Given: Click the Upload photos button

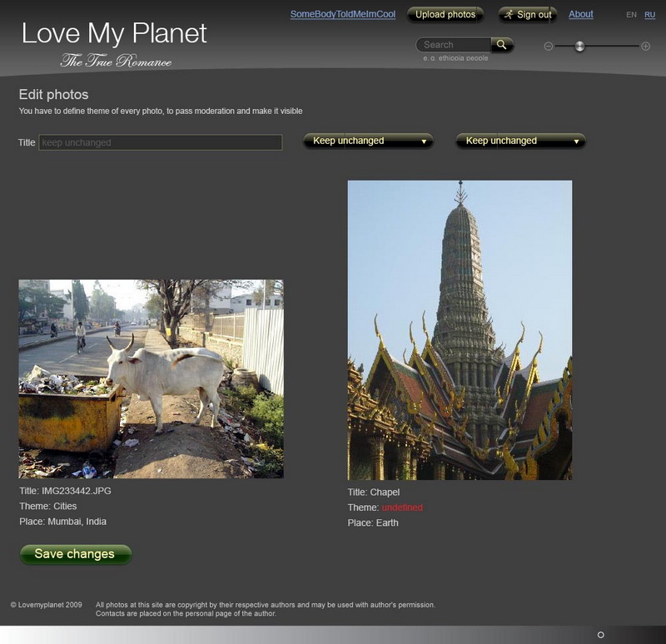Looking at the screenshot, I should [x=444, y=14].
